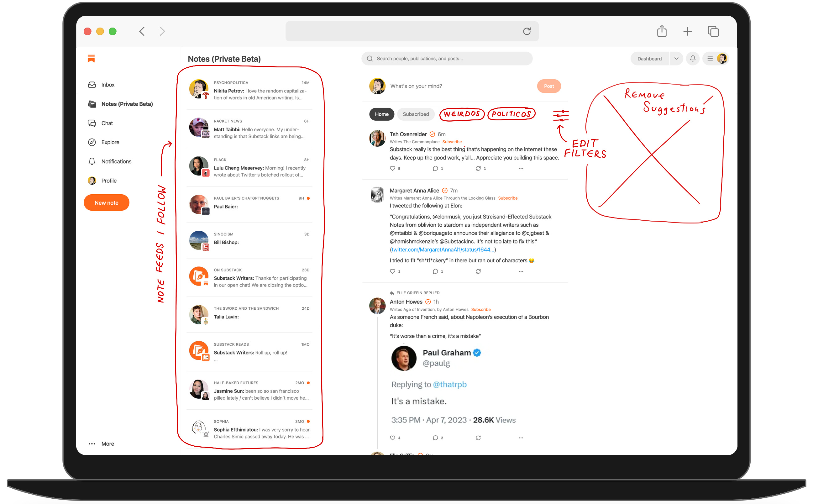
Task: Open Half-Baked Futures note by Jasmine Sun
Action: click(x=249, y=390)
